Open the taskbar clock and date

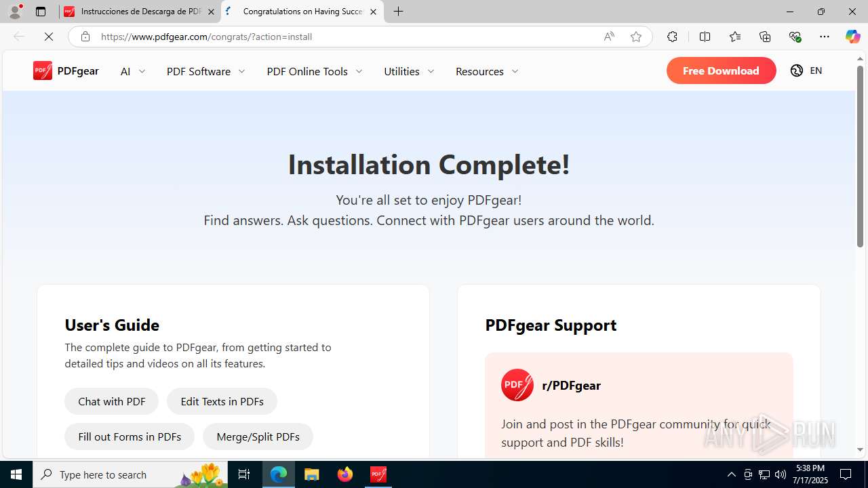coord(810,474)
